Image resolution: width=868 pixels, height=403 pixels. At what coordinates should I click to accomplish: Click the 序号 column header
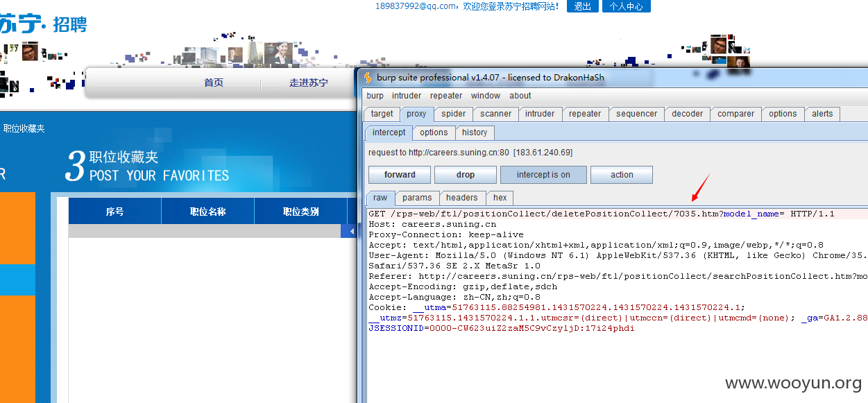click(x=115, y=212)
